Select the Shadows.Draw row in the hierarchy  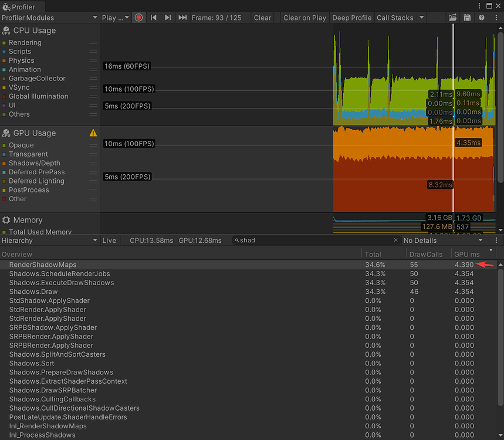click(x=33, y=292)
